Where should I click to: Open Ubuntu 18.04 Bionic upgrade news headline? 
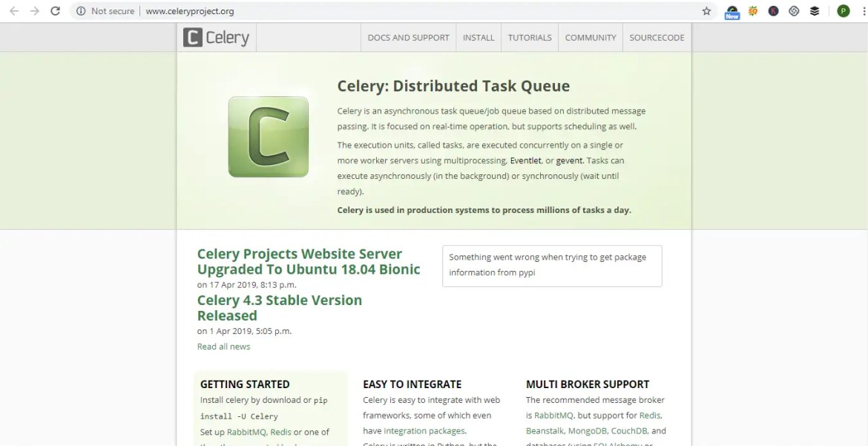[309, 261]
